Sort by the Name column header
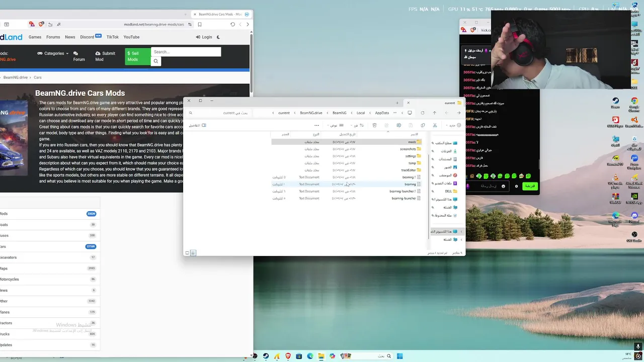This screenshot has width=644, height=362. (414, 134)
